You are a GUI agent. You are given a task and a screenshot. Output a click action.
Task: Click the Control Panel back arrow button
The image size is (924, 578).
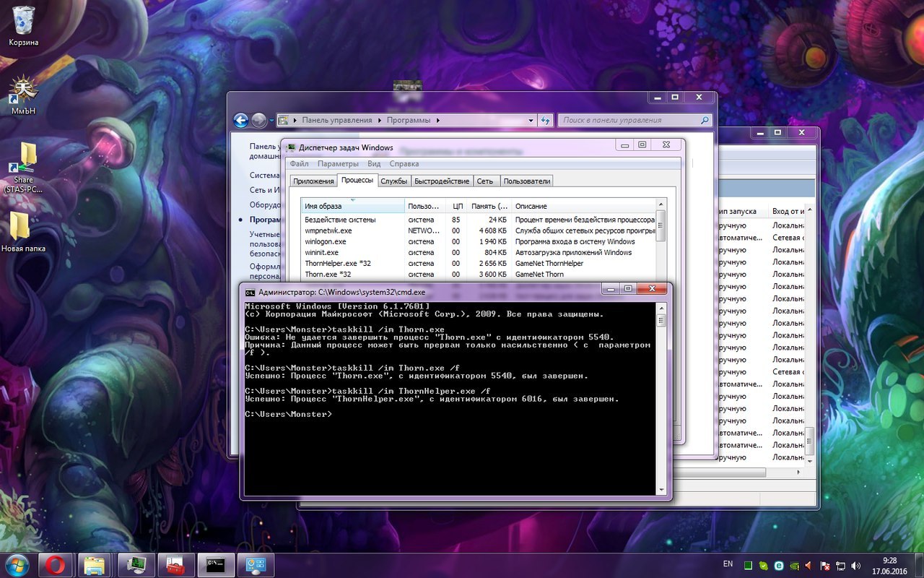(241, 121)
